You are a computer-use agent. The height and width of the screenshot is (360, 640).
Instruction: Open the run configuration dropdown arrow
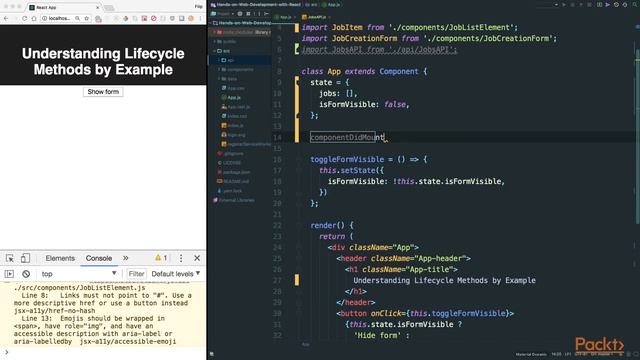tap(556, 5)
